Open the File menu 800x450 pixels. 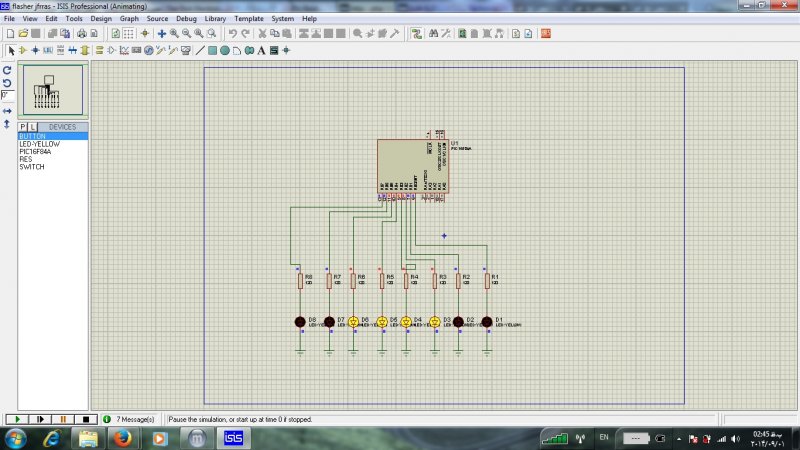click(x=9, y=18)
